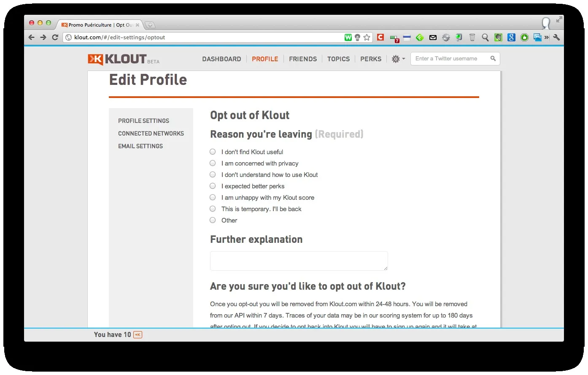Show hidden extensions with the chevron overflow
Screen dimensions: 588x375
coord(547,37)
